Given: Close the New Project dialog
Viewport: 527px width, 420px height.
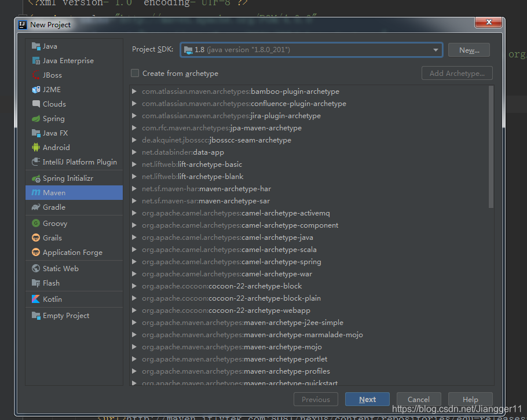Looking at the screenshot, I should tap(488, 22).
